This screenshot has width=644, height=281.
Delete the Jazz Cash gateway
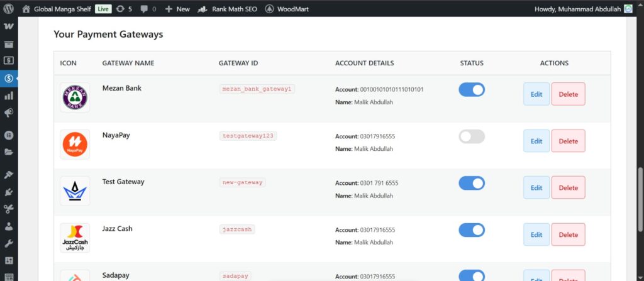click(569, 234)
